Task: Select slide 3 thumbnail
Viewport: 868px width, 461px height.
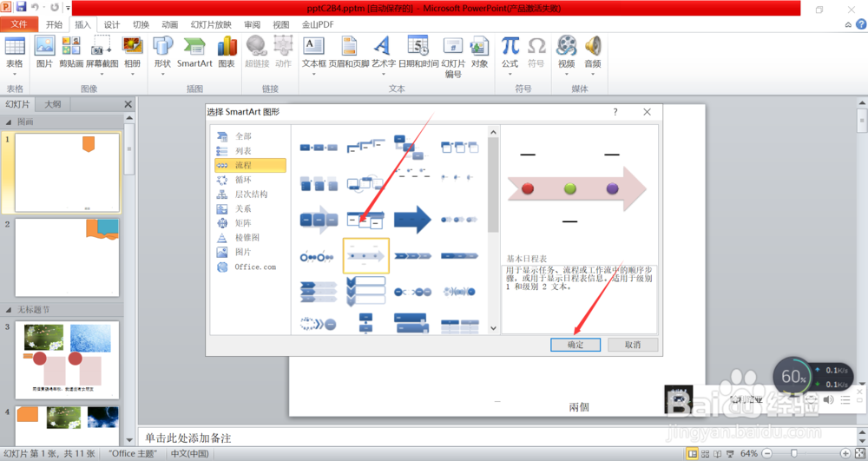Action: pyautogui.click(x=67, y=359)
